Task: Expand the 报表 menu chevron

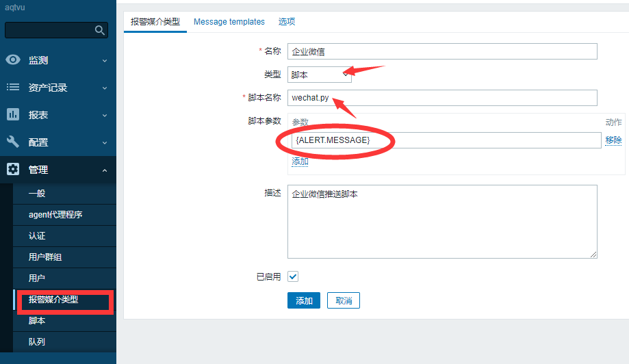Action: click(105, 116)
